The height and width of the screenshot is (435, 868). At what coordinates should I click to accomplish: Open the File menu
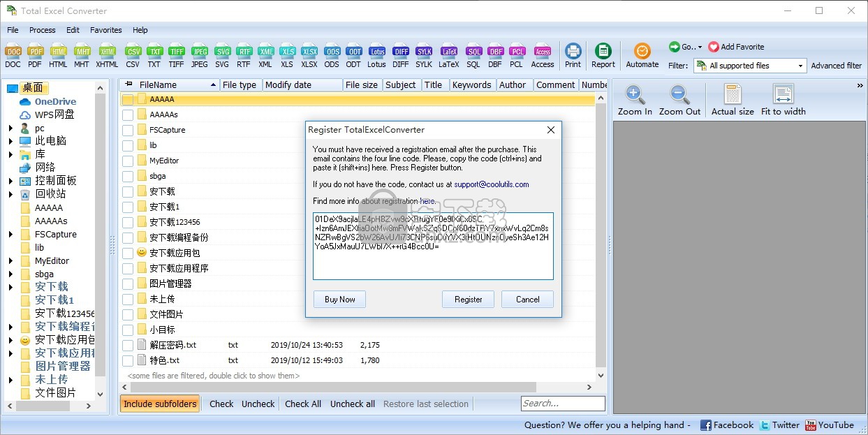click(13, 30)
